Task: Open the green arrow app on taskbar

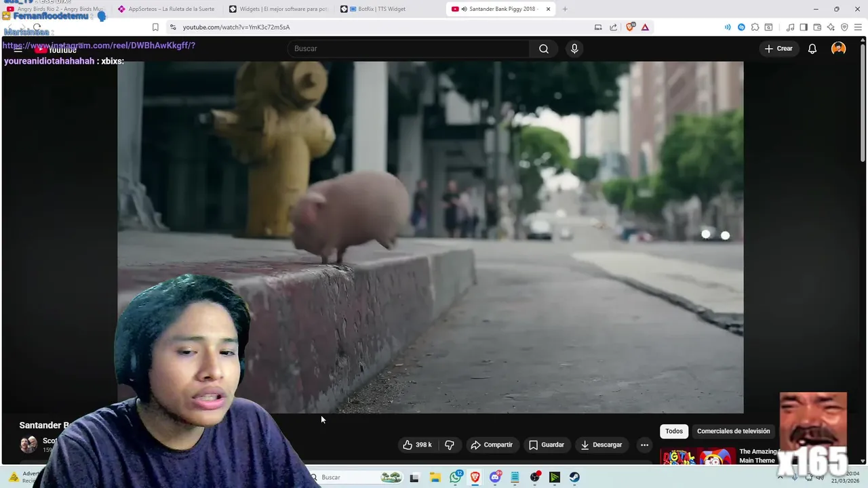Action: [x=555, y=477]
